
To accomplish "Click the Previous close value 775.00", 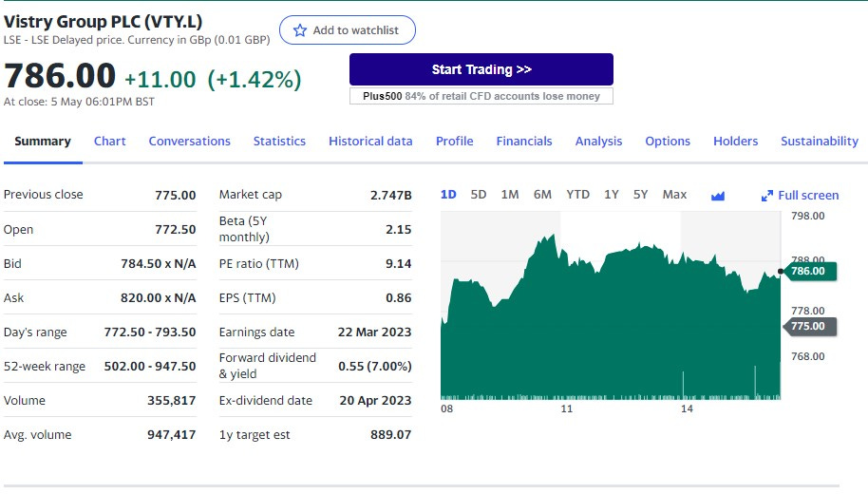I will (x=176, y=195).
